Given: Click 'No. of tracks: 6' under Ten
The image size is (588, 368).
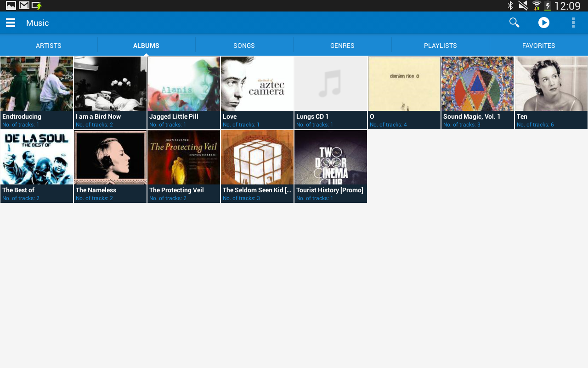Looking at the screenshot, I should coord(535,125).
